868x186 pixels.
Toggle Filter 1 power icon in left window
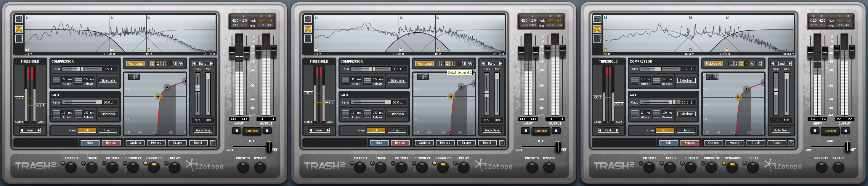pos(62,163)
